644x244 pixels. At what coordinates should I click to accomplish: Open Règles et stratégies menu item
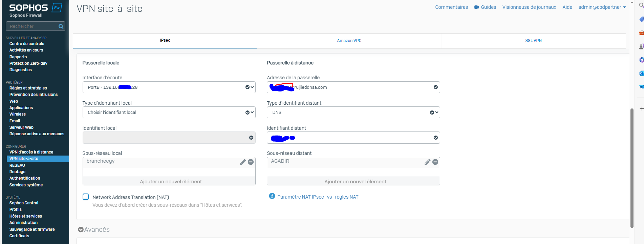[x=28, y=88]
